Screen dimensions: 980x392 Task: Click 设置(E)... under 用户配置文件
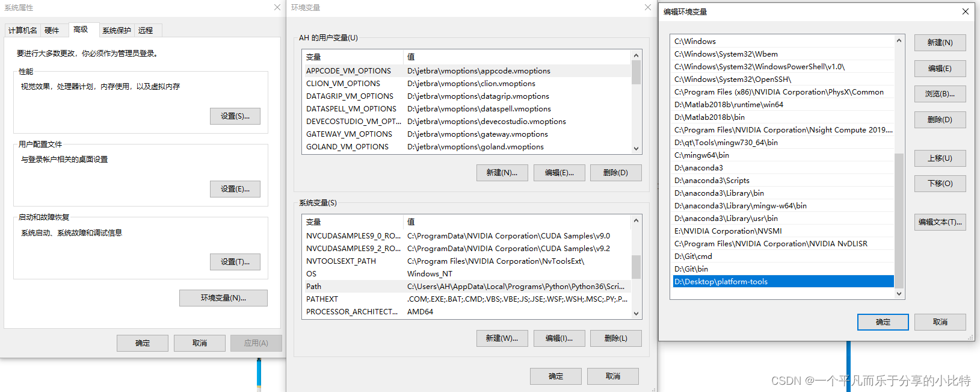point(235,189)
